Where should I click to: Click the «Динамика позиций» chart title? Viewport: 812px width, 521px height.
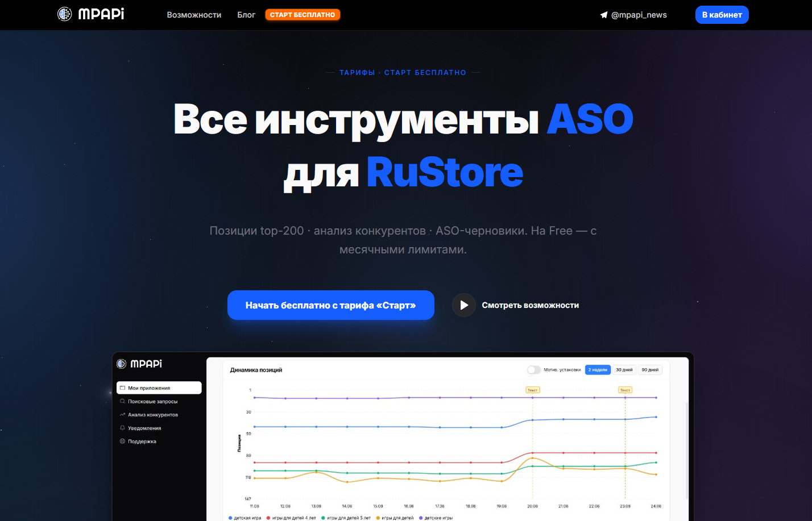pyautogui.click(x=256, y=370)
